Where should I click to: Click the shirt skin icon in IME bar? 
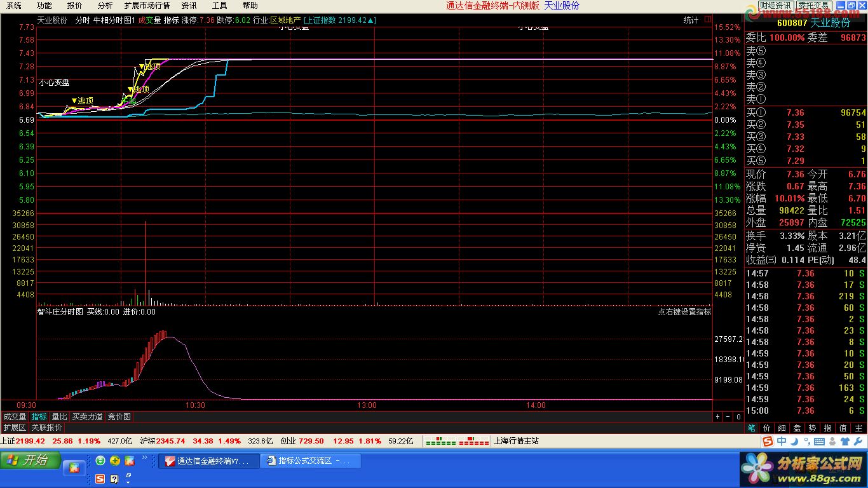tap(845, 442)
